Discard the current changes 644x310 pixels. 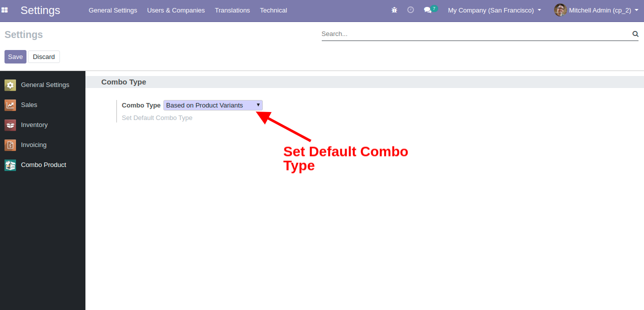[x=43, y=56]
